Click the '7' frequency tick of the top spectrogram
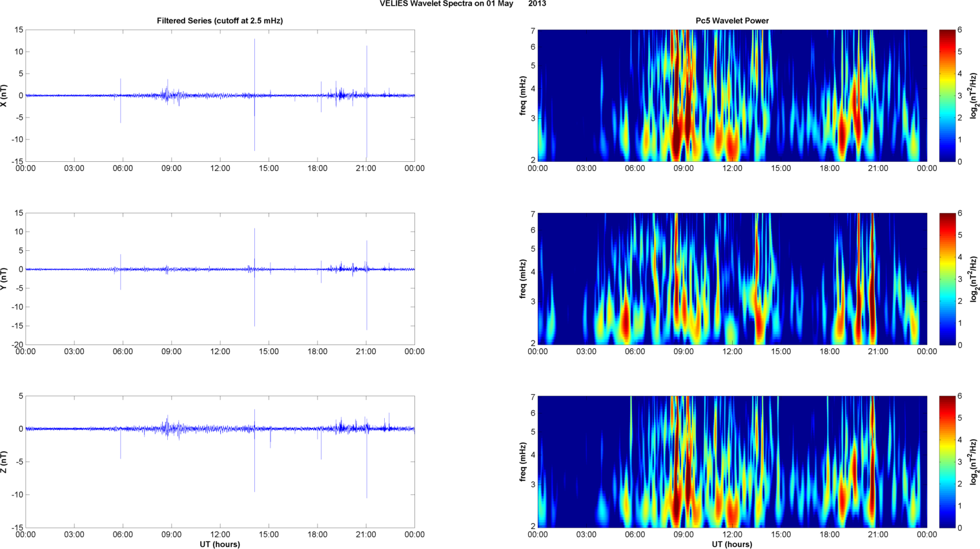This screenshot has width=980, height=549. [x=533, y=31]
